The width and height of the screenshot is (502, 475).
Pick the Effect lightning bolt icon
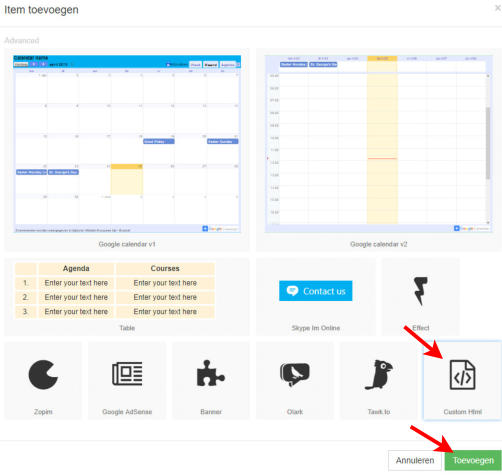(421, 291)
